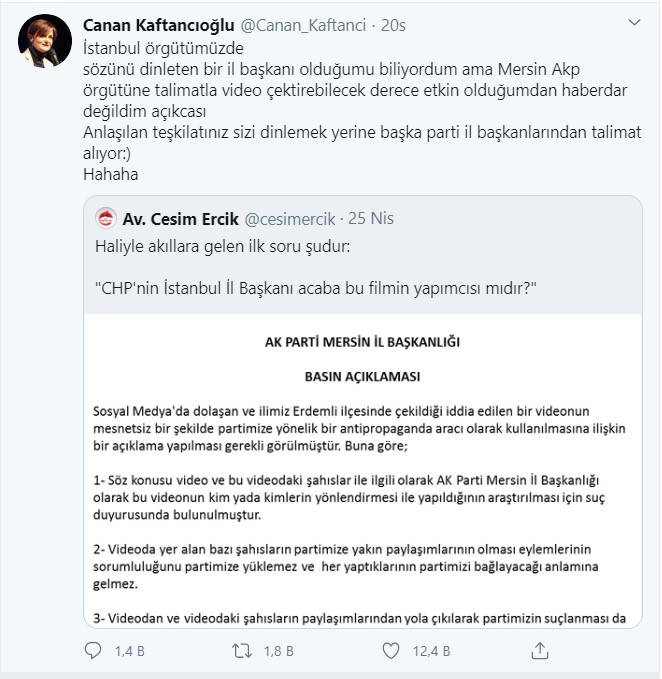This screenshot has height=679, width=662.
Task: Expand the tweet options chevron
Action: pos(635,23)
